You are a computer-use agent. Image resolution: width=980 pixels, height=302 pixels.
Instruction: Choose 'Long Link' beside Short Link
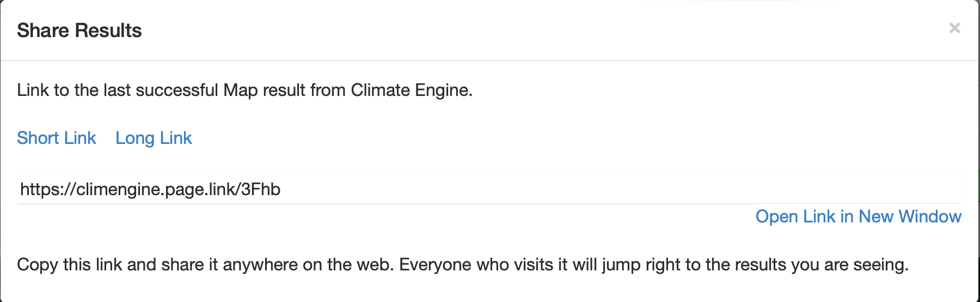coord(154,138)
